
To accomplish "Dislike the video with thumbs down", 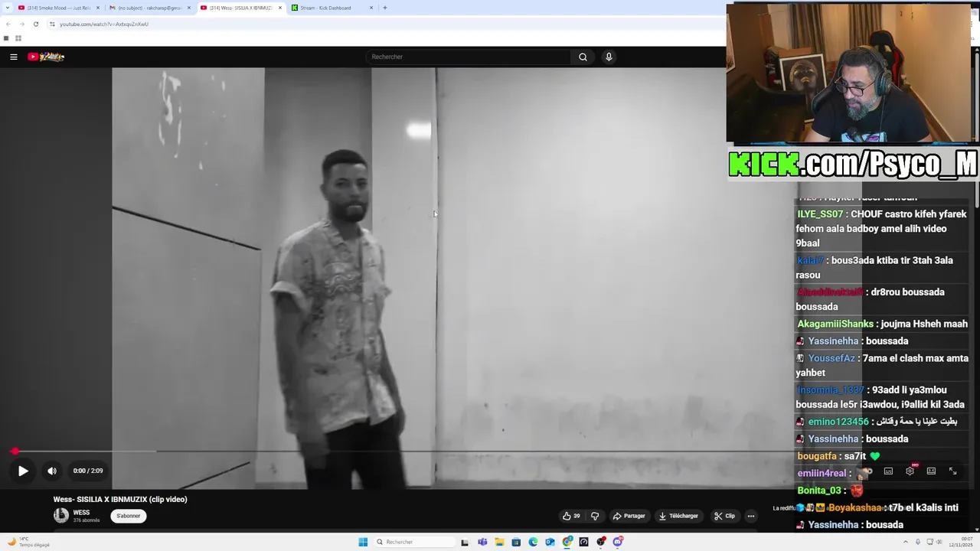I will (595, 516).
